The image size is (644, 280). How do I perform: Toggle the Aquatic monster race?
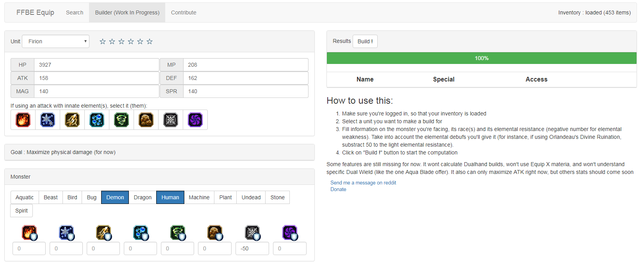coord(25,197)
